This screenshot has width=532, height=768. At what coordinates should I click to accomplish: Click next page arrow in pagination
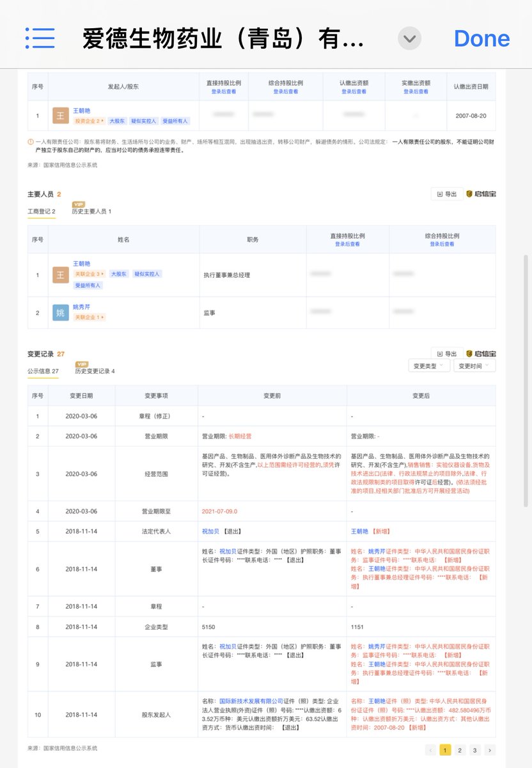[490, 750]
